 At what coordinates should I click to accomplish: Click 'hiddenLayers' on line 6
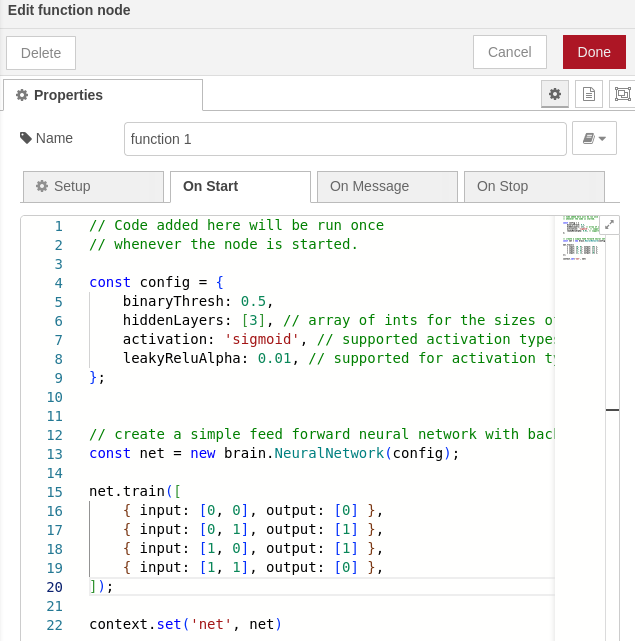click(173, 320)
